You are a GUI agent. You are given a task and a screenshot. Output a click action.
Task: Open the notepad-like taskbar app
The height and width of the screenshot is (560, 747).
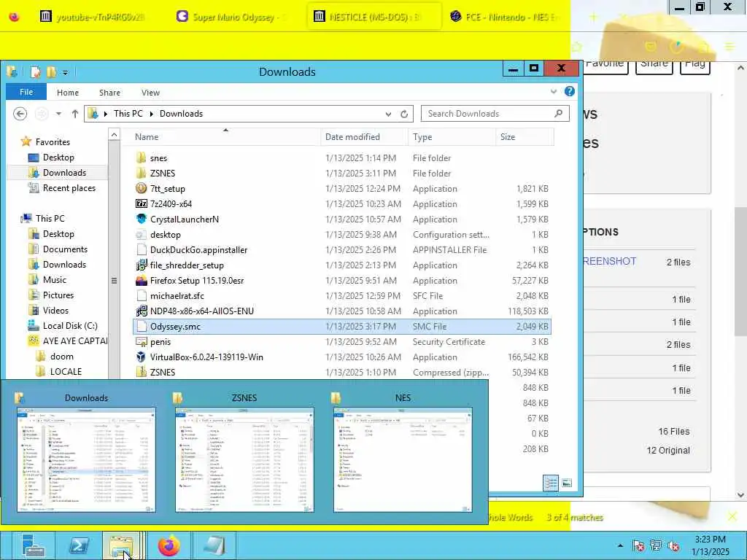pos(214,545)
